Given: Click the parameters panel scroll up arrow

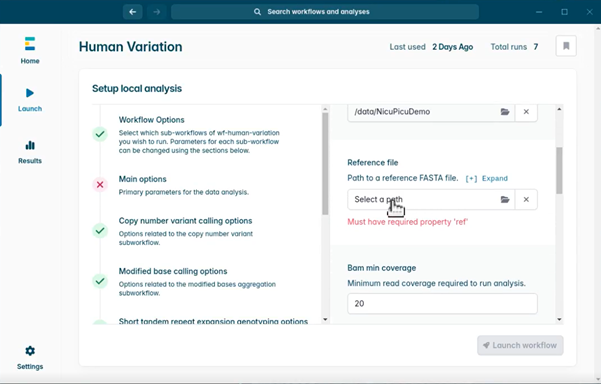Looking at the screenshot, I should click(559, 109).
